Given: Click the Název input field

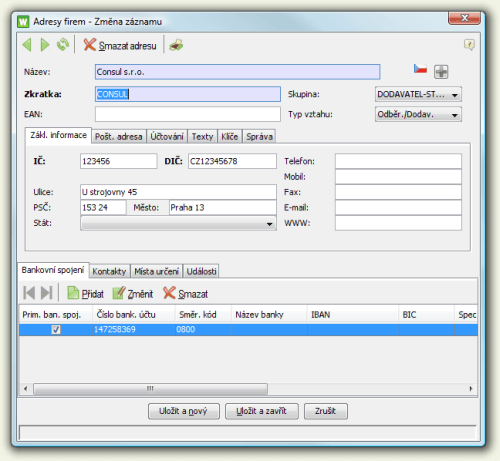Looking at the screenshot, I should 237,72.
